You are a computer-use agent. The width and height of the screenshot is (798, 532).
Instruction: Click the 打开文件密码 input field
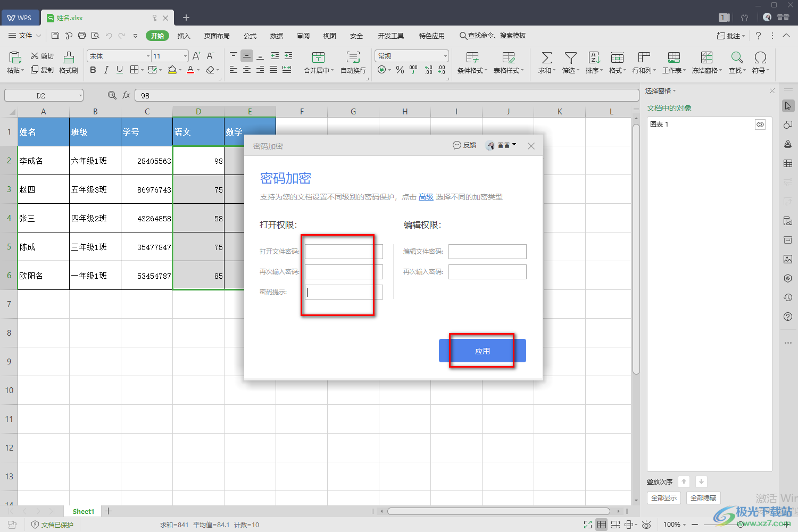click(x=344, y=252)
